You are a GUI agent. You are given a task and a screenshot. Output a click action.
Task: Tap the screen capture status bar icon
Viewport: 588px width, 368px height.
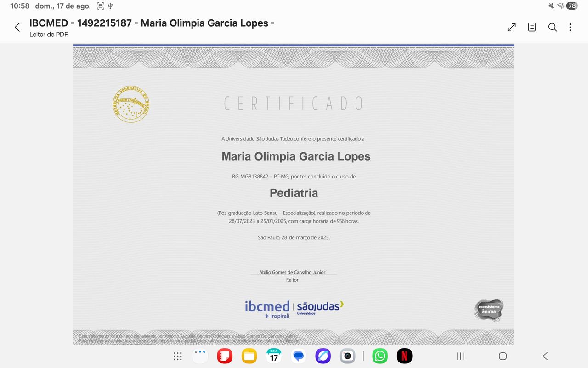tap(100, 6)
